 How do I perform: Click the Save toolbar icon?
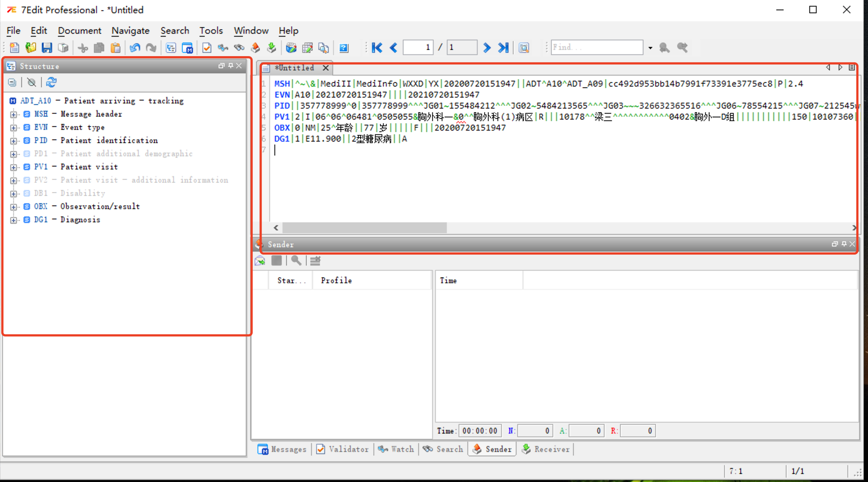tap(47, 48)
